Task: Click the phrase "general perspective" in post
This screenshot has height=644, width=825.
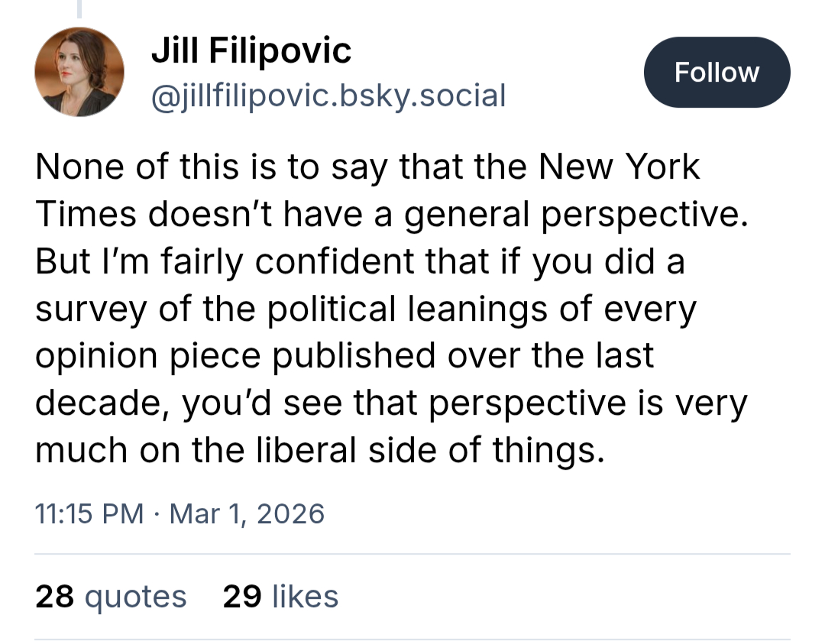Action: [573, 215]
